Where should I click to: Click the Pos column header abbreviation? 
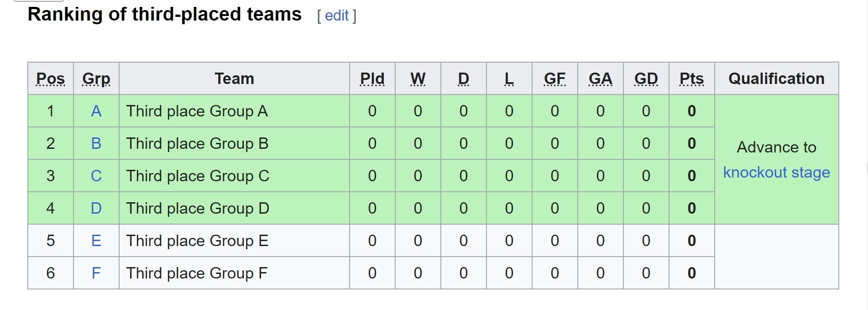51,79
